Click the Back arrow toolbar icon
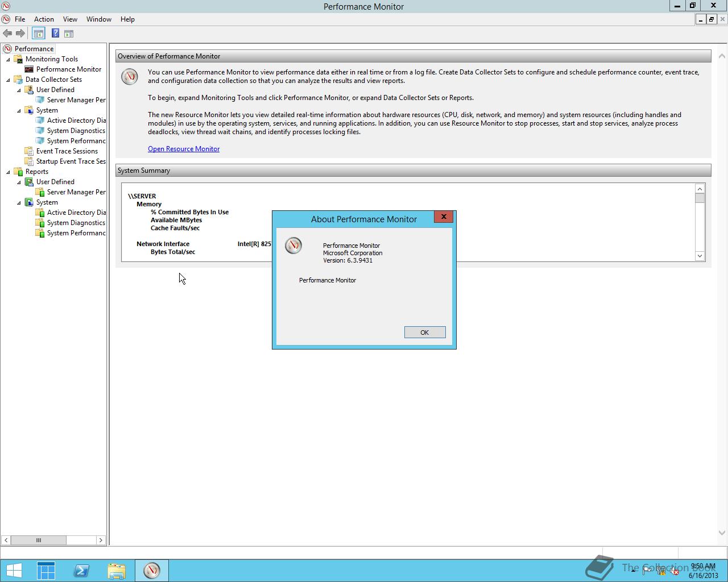728x582 pixels. (7, 34)
